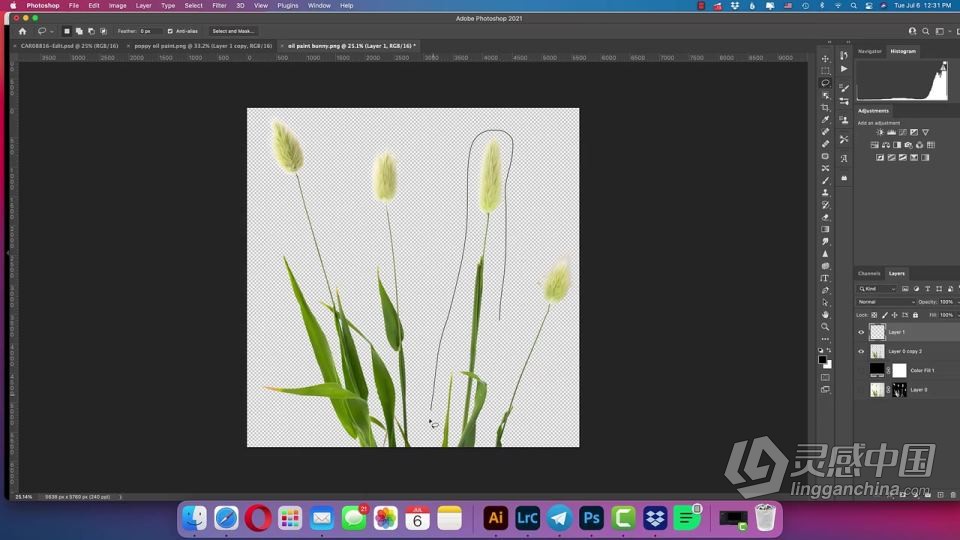Switch to the Navigator tab
The image size is (960, 540).
[869, 51]
